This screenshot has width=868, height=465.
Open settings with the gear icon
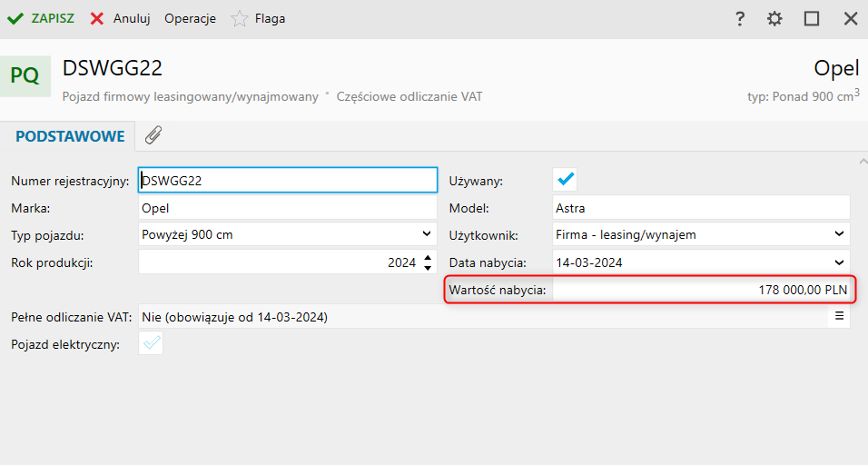point(774,18)
